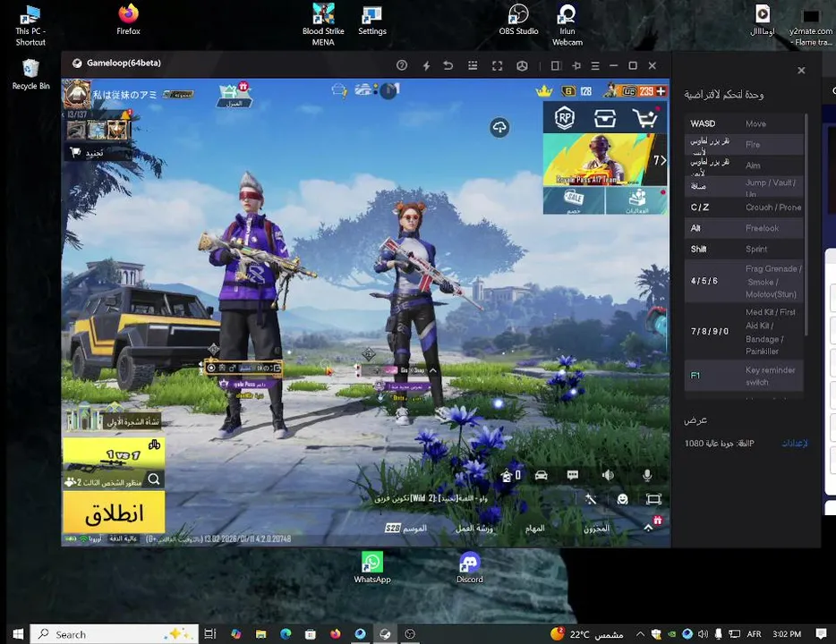Show hidden system tray icons chevron
The image size is (836, 644).
click(640, 634)
